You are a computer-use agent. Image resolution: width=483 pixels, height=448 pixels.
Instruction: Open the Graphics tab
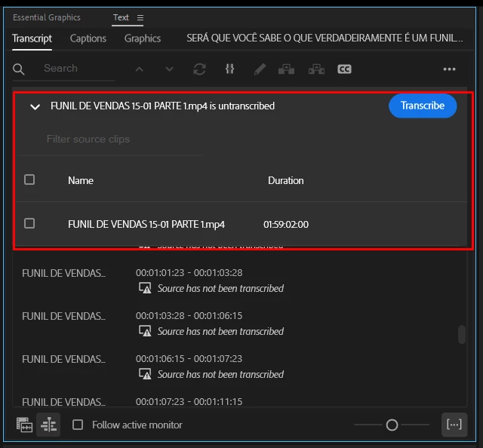(x=143, y=38)
